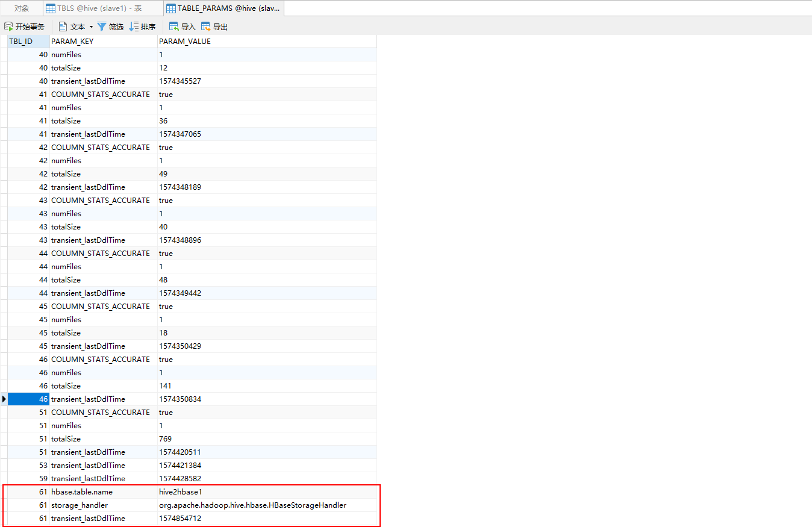812x527 pixels.
Task: Select the hive2hbase1 value cell
Action: 267,492
